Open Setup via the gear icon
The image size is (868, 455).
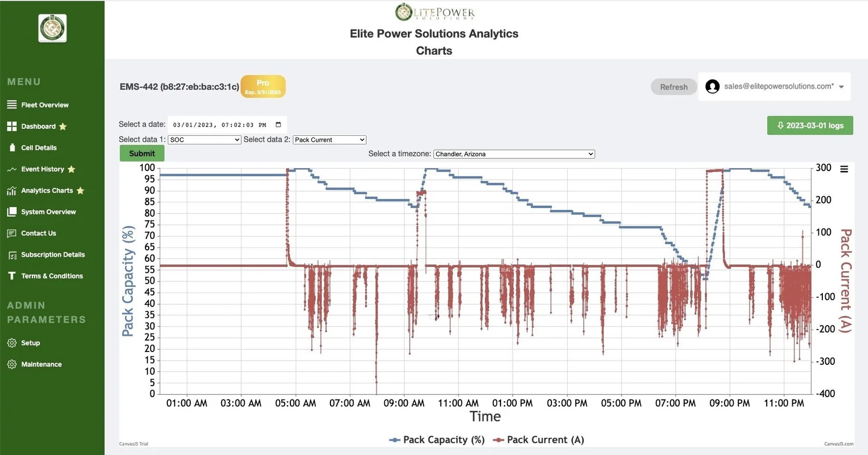[x=12, y=342]
